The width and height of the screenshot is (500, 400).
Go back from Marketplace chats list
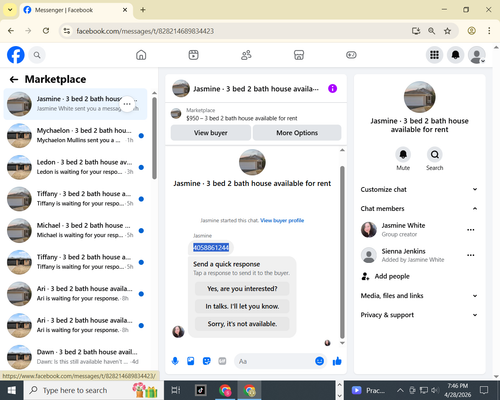tap(14, 79)
